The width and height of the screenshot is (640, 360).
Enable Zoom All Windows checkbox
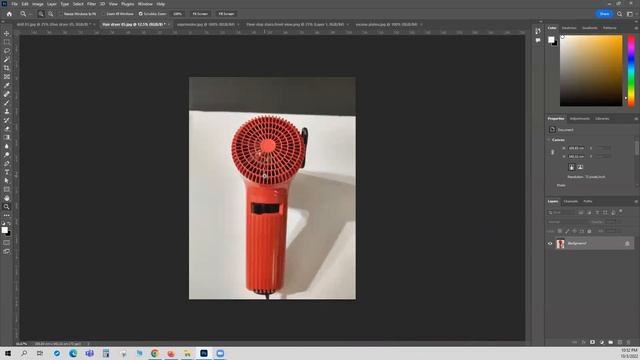click(104, 14)
